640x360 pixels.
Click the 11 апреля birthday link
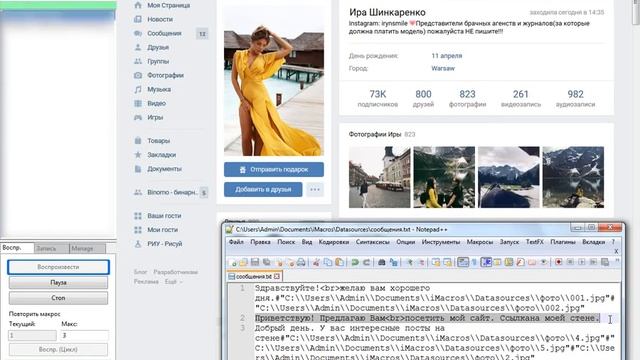coord(447,56)
